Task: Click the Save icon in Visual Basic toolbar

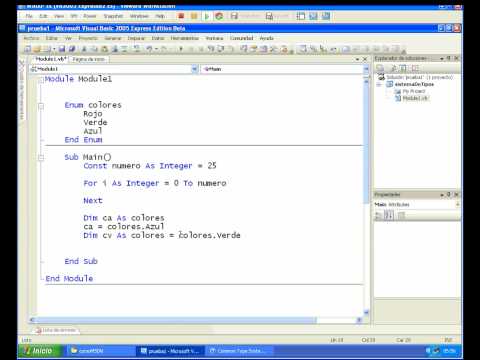Action: click(x=62, y=49)
